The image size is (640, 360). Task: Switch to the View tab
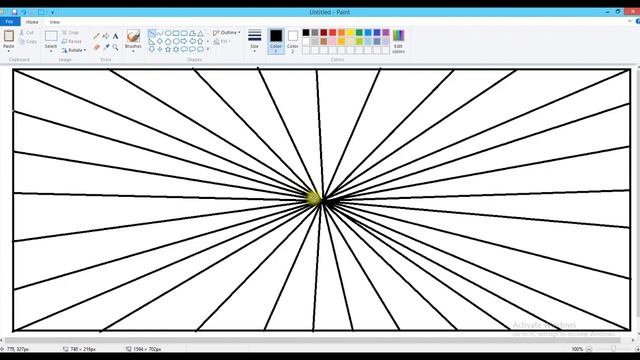[54, 22]
